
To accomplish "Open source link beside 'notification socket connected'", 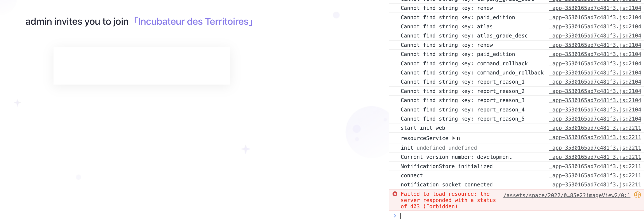I will tap(595, 185).
